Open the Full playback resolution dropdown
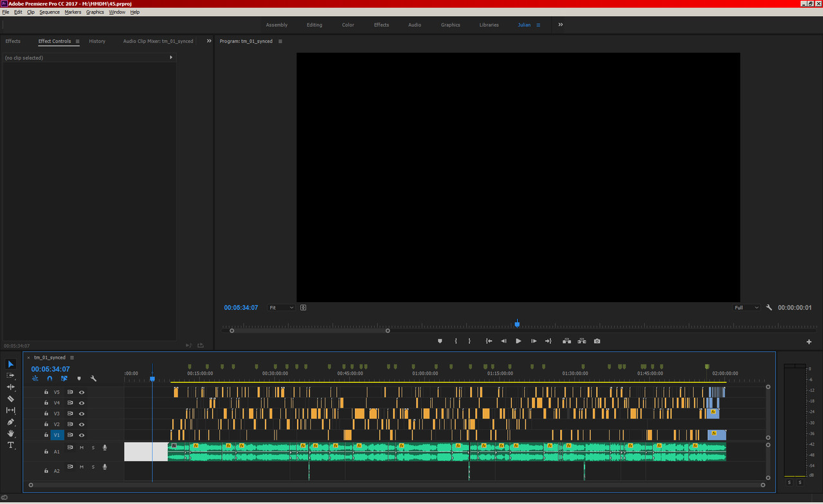Screen dimensions: 823x504 [746, 307]
